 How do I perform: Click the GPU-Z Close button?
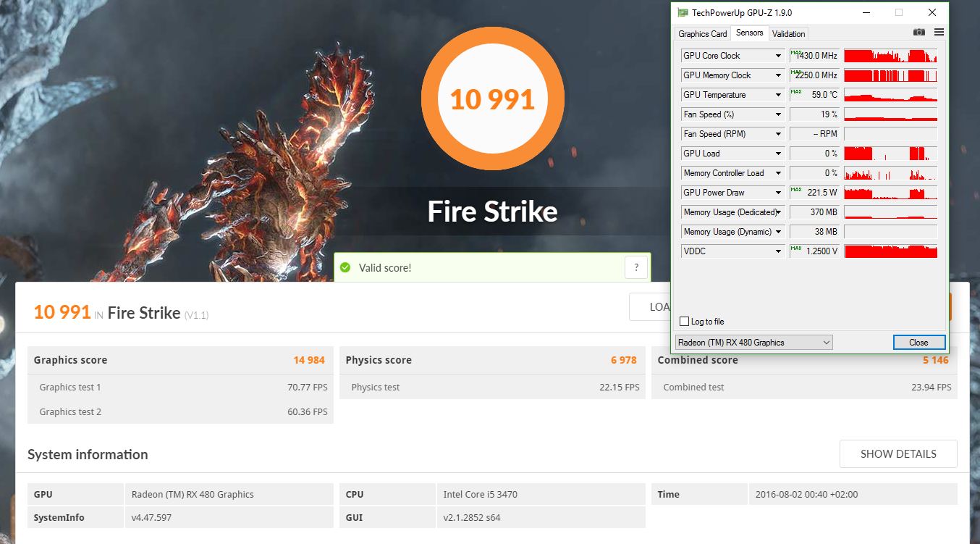tap(918, 343)
